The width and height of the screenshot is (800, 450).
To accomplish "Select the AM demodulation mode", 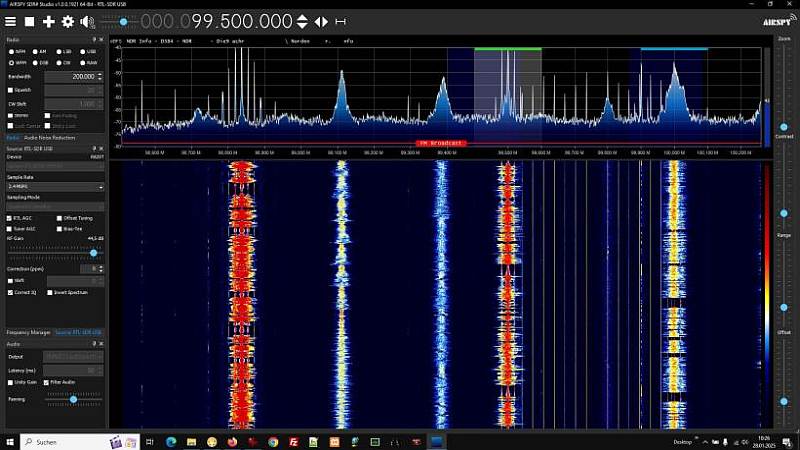I will coord(39,52).
